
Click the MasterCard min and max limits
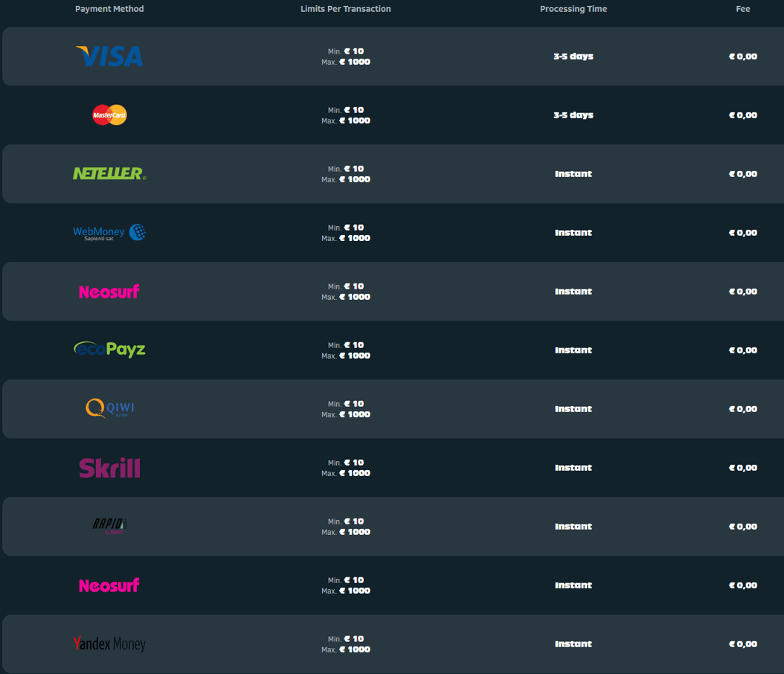pos(345,115)
